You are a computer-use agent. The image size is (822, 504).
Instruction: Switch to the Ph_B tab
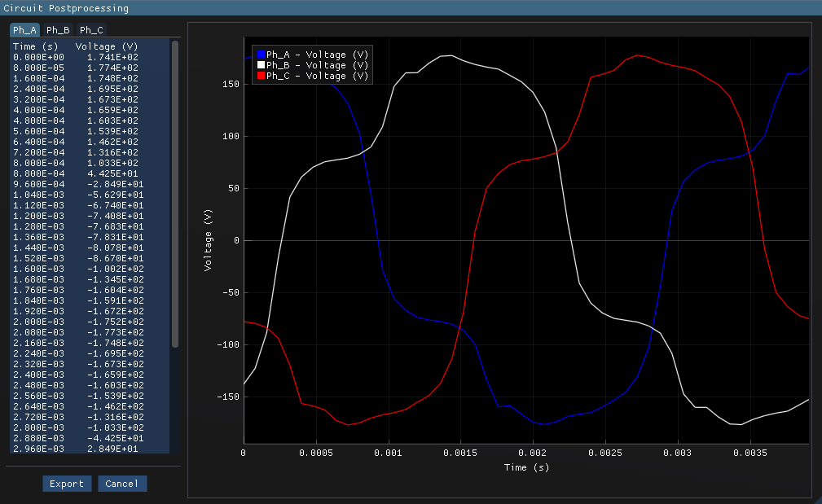point(56,29)
